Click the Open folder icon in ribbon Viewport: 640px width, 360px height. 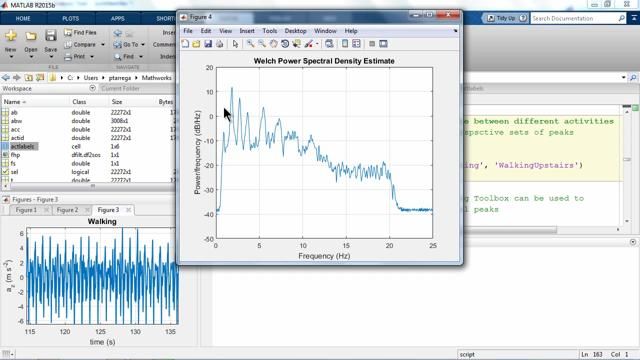tap(31, 36)
